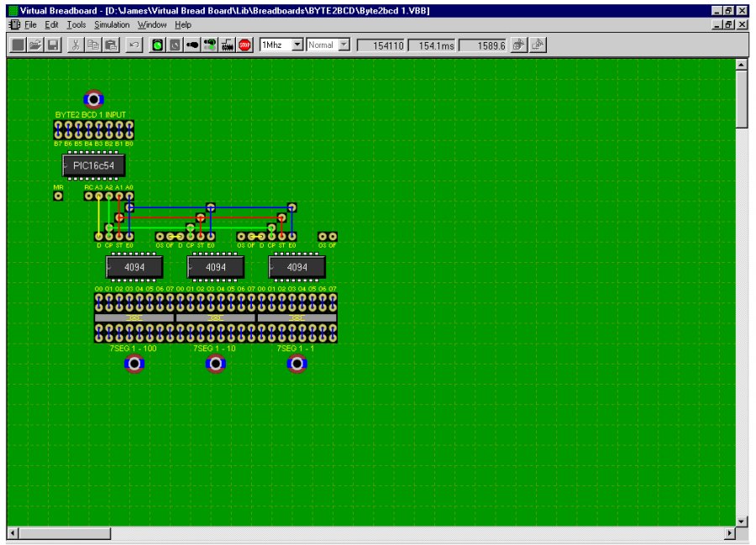Select the right 4094 chip above 7SEG 1 - 1

(x=297, y=267)
